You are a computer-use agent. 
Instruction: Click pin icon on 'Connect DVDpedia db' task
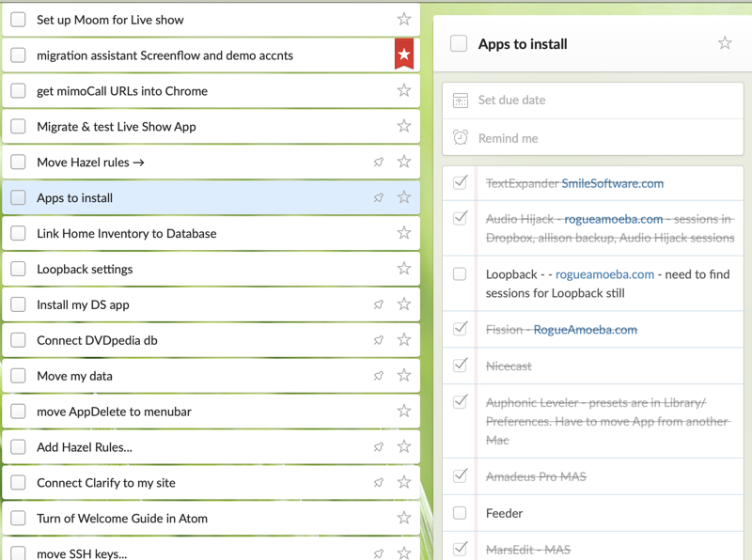point(379,340)
